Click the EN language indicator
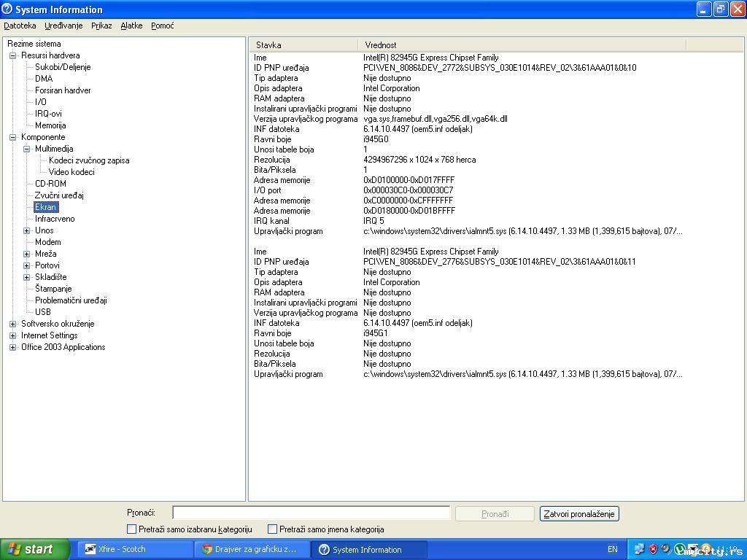The image size is (747, 560). click(613, 549)
